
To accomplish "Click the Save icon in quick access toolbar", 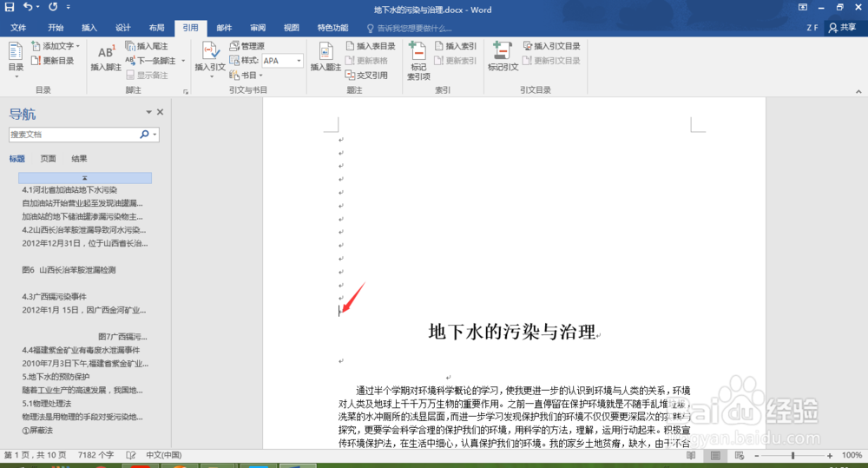I will coord(10,7).
